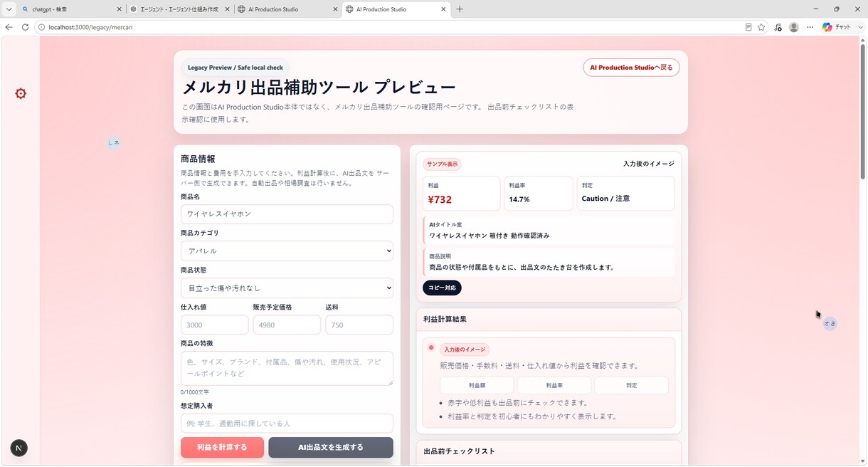Click the 判定 placeholder box below 入力後のイメージ
Viewport: 868px width, 467px height.
[x=632, y=385]
